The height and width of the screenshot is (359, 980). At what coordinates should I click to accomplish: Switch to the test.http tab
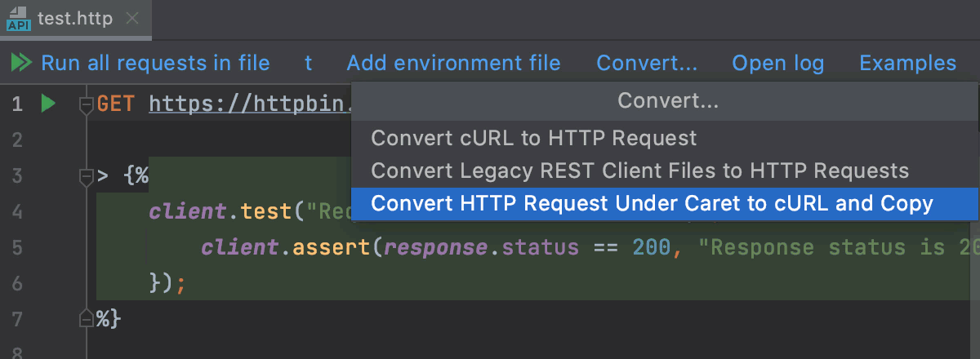click(x=76, y=19)
